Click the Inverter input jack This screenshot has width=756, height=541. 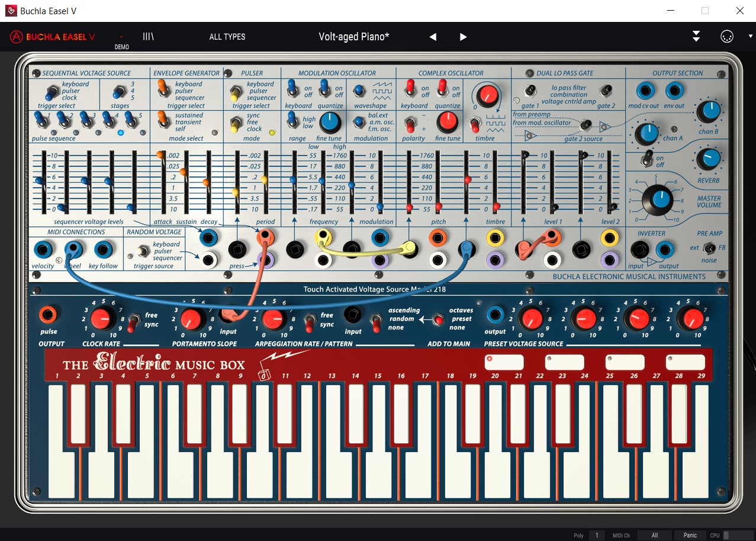(639, 249)
